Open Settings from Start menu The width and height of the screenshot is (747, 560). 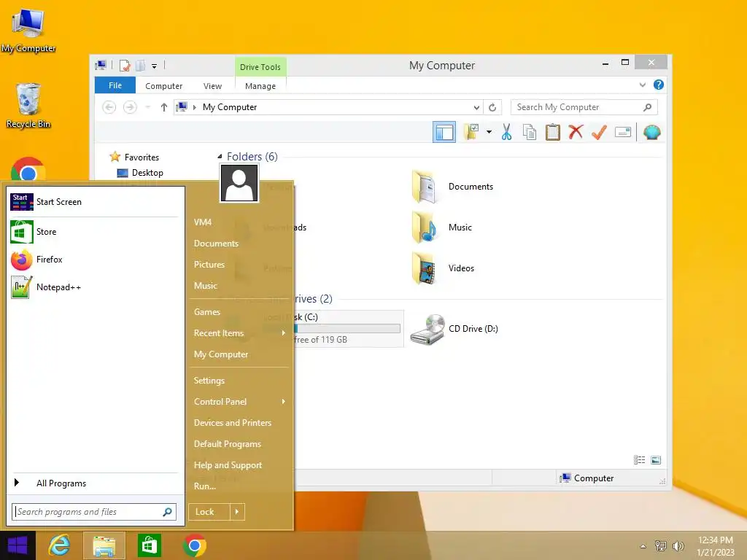(209, 381)
